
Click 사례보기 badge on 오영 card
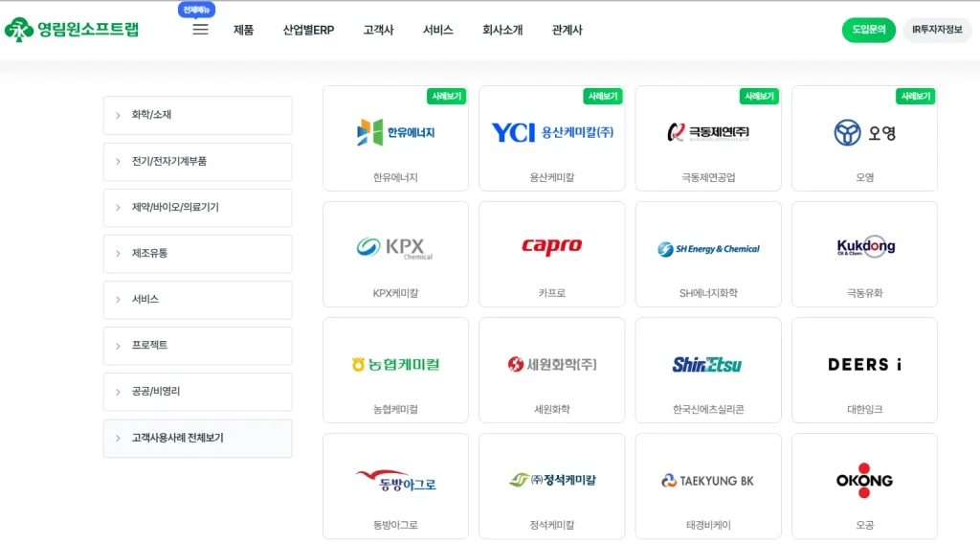click(x=915, y=96)
